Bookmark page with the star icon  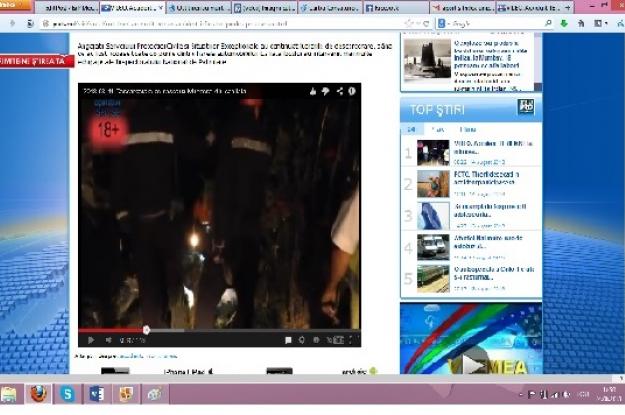pyautogui.click(x=409, y=24)
